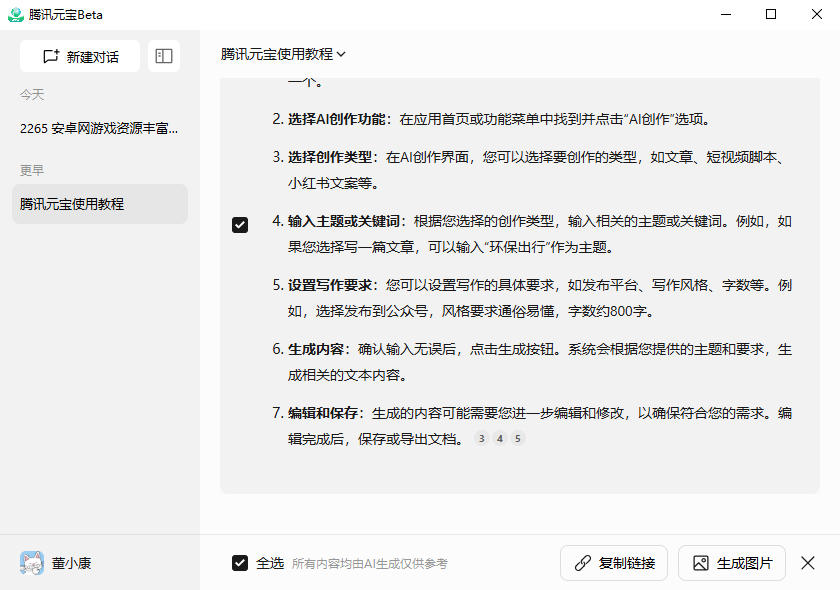Open citation reference 4

tap(499, 438)
